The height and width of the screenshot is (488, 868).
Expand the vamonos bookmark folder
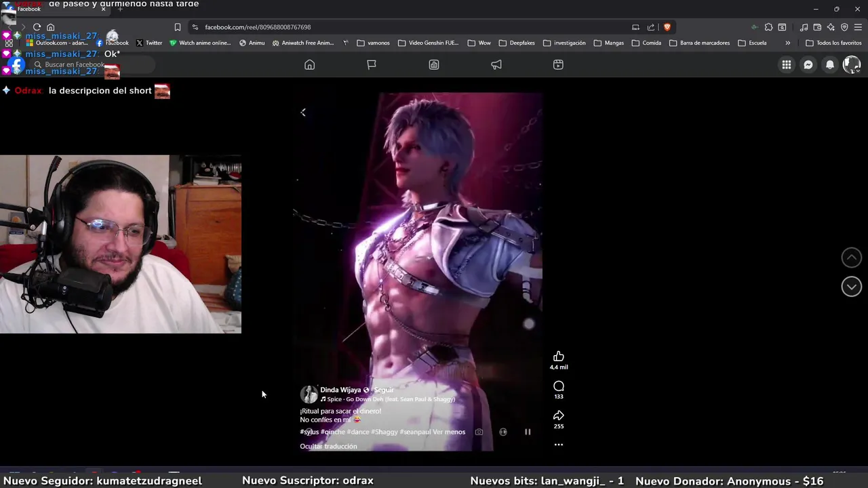click(374, 43)
